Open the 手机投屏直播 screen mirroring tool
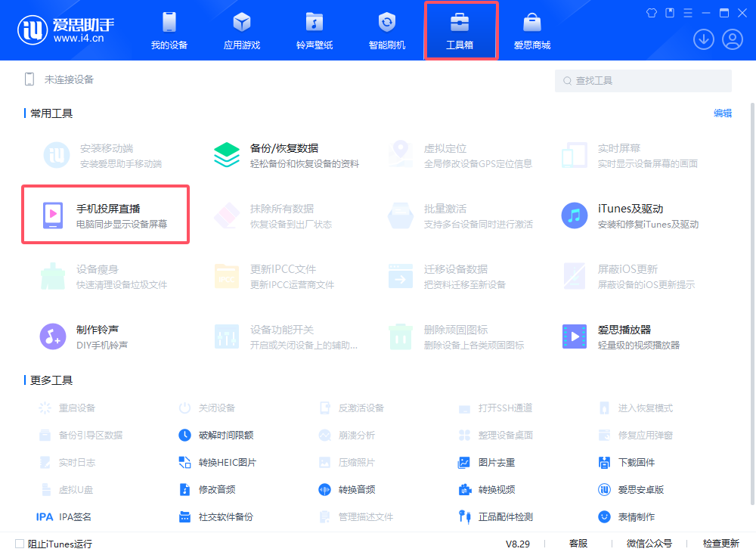The image size is (756, 555). coord(104,214)
